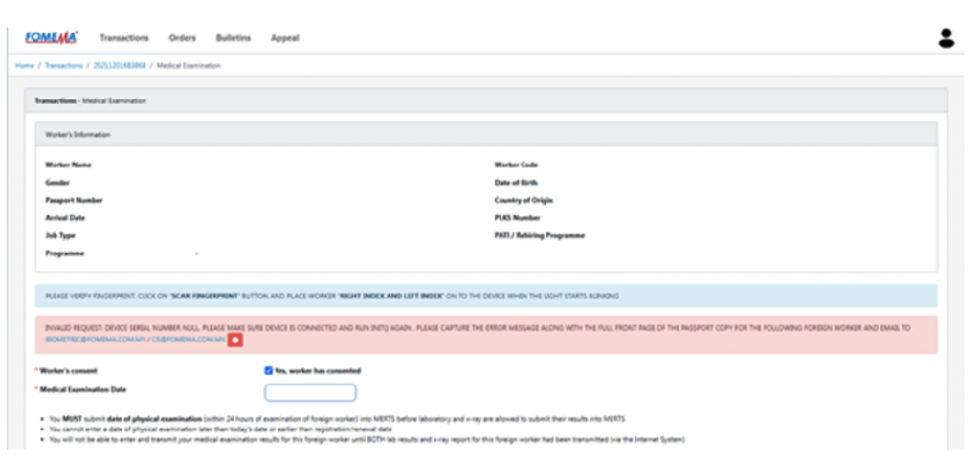
Task: Open the Bulletins menu
Action: coord(234,38)
